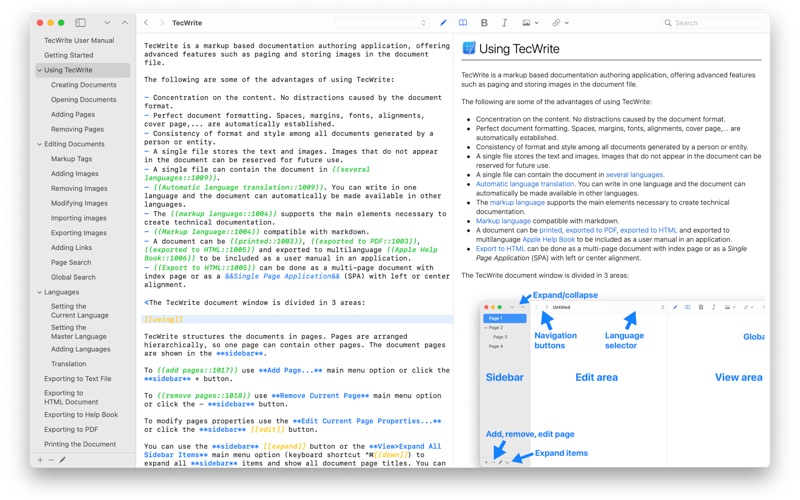Open the Translation page

tap(68, 364)
